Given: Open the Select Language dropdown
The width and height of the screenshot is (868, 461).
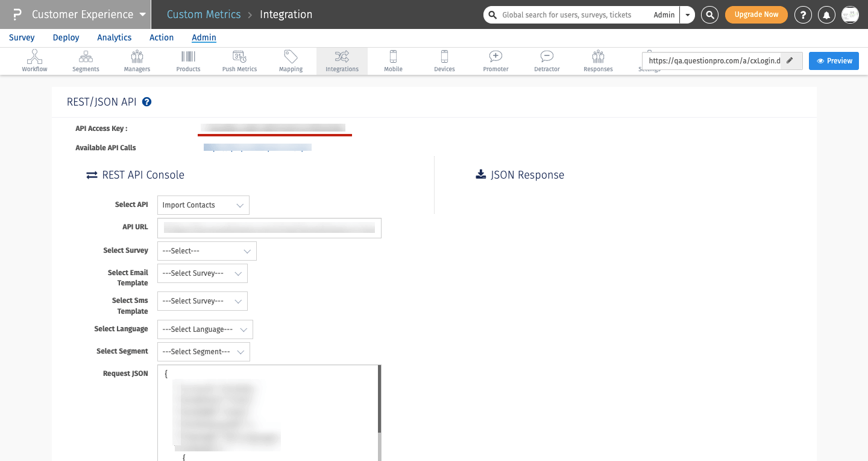Looking at the screenshot, I should [204, 329].
